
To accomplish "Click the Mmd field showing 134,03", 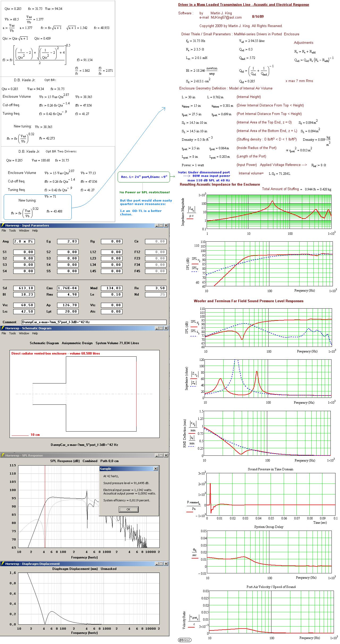I will click(x=112, y=288).
